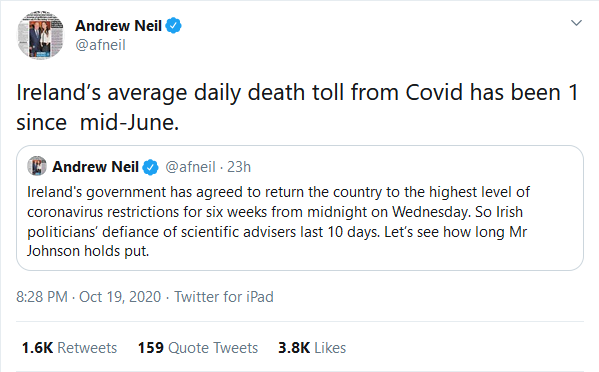This screenshot has height=372, width=599.
Task: Open the Twitter for iPad source link
Action: tap(224, 297)
